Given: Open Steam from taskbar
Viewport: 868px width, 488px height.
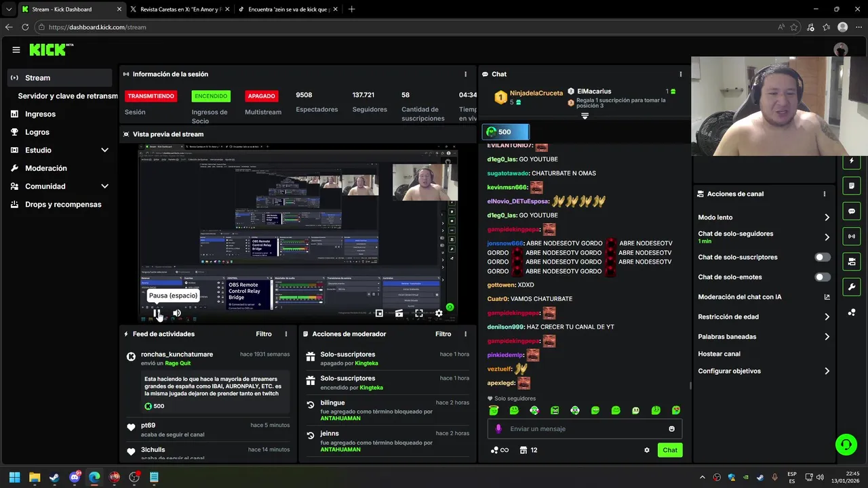Looking at the screenshot, I should point(54,477).
